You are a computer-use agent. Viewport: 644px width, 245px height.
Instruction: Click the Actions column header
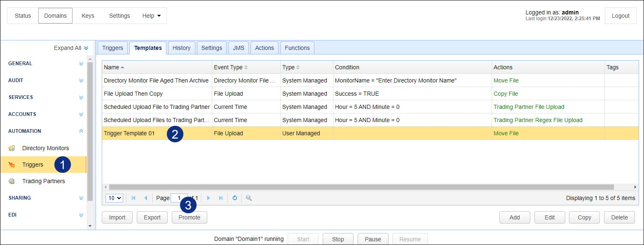548,67
